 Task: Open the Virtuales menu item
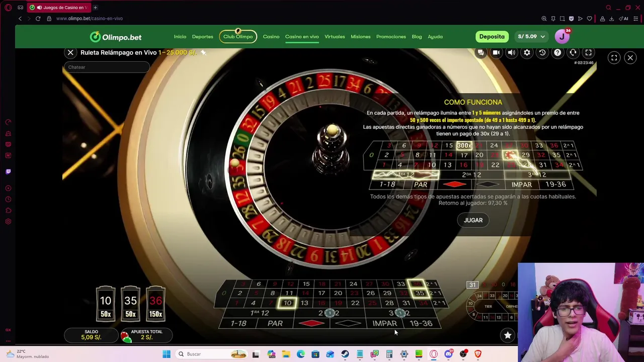[335, 37]
